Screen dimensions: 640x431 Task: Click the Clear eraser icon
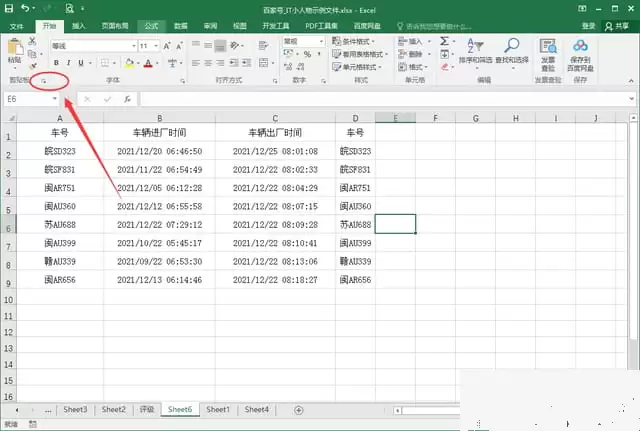click(444, 67)
